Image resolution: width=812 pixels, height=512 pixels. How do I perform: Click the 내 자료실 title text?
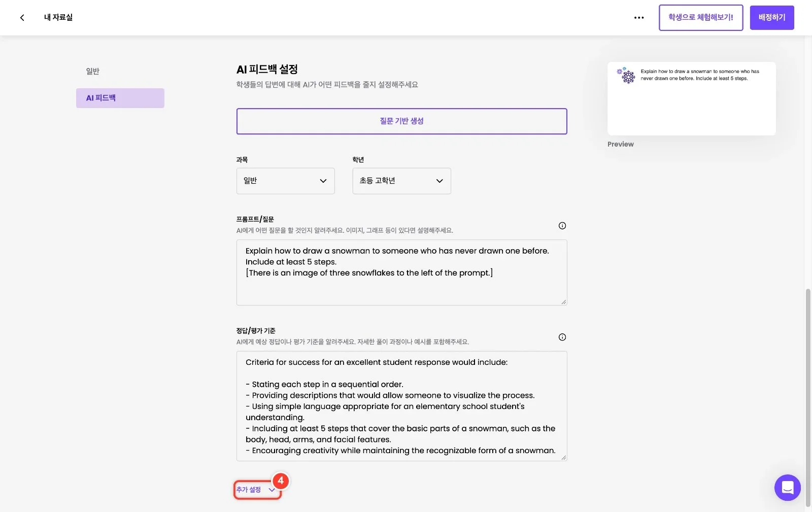[x=58, y=18]
